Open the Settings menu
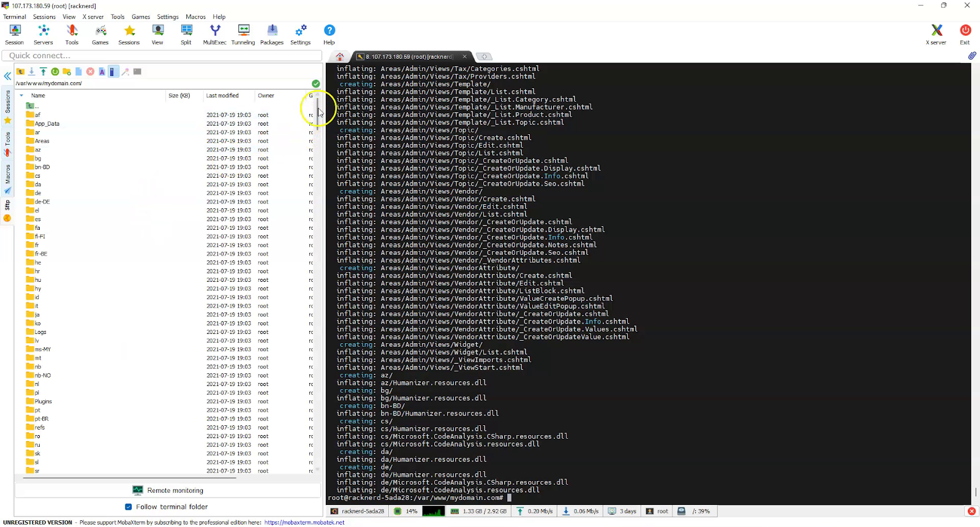Screen dimensions: 980x527 [x=167, y=17]
